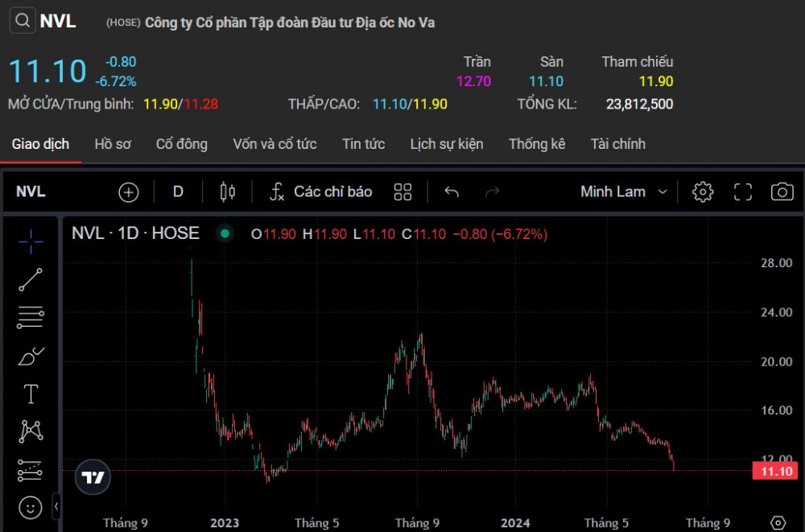Image resolution: width=805 pixels, height=532 pixels.
Task: Click the TradingView logo on chart
Action: [x=93, y=477]
